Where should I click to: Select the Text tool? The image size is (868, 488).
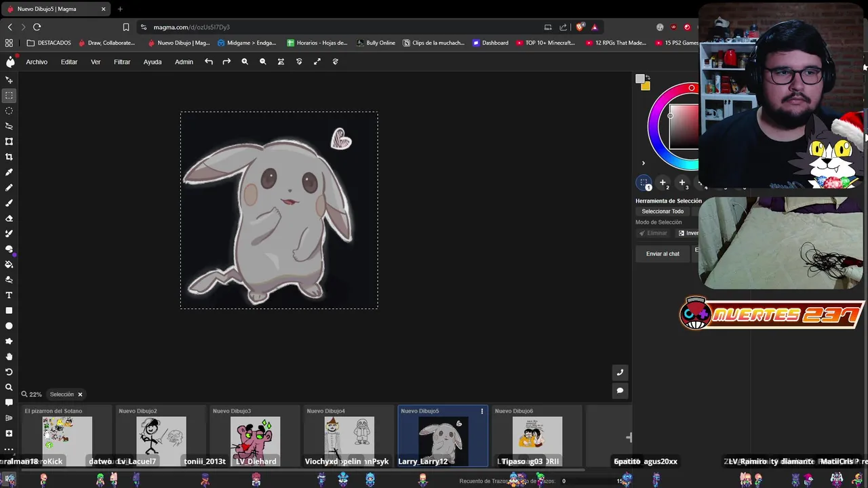point(9,296)
